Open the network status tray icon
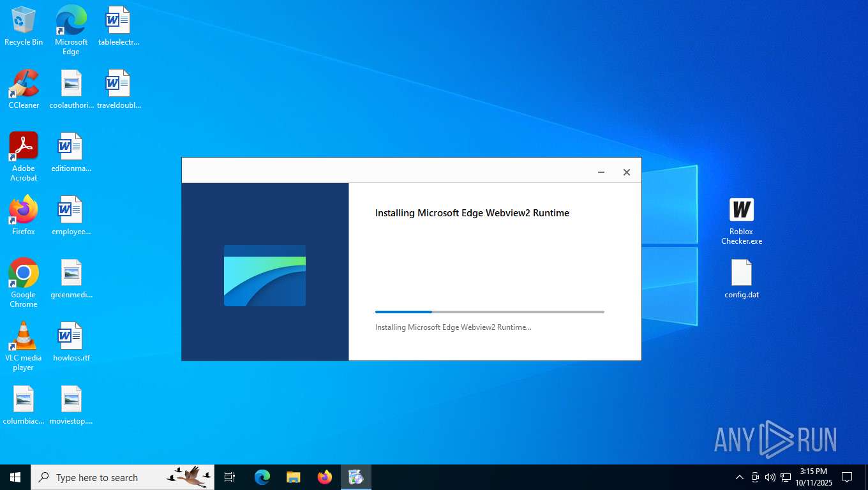This screenshot has width=868, height=490. (786, 477)
